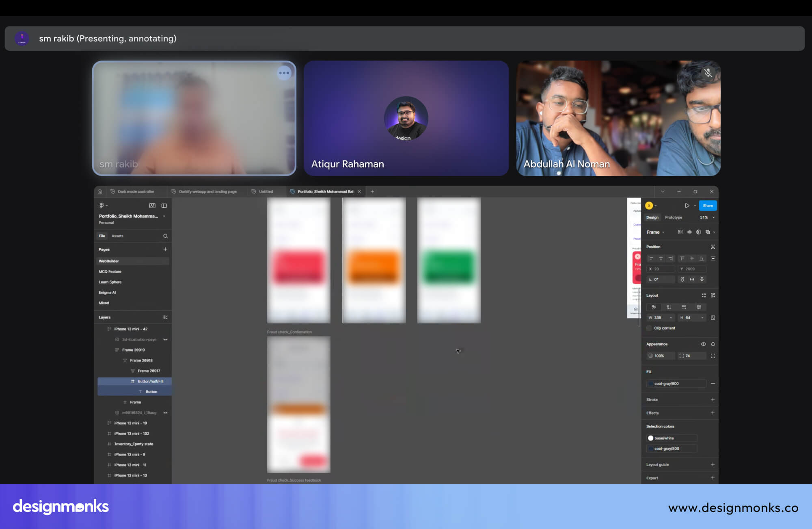Toggle the left sidebar panel icon
Viewport: 812px width, 529px height.
click(164, 206)
